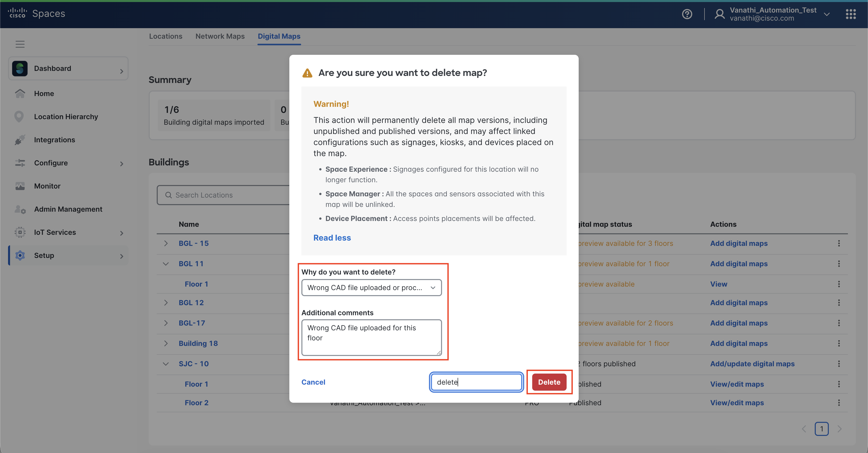Open Admin Management user-gear icon
The image size is (868, 453).
click(20, 209)
